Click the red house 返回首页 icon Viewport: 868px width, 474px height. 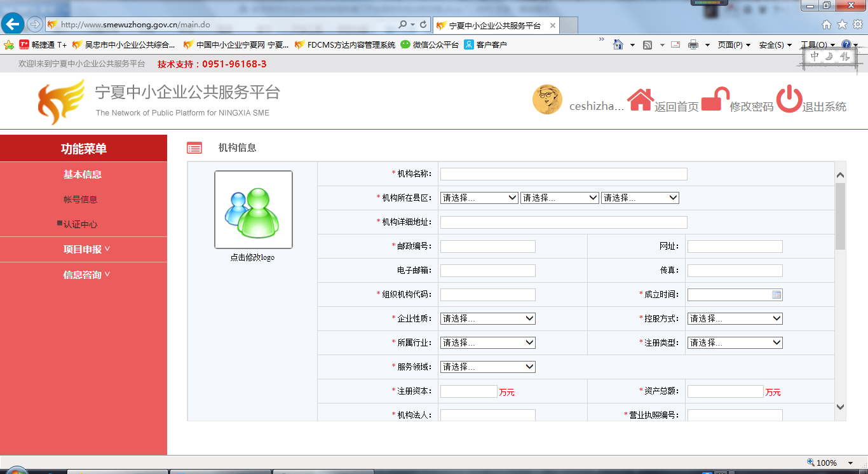[641, 100]
